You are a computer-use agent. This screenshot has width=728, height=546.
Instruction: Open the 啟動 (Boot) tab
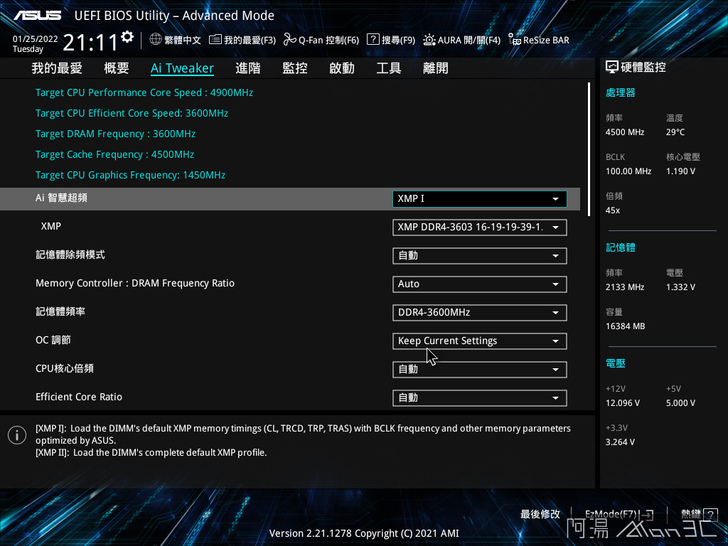point(342,68)
